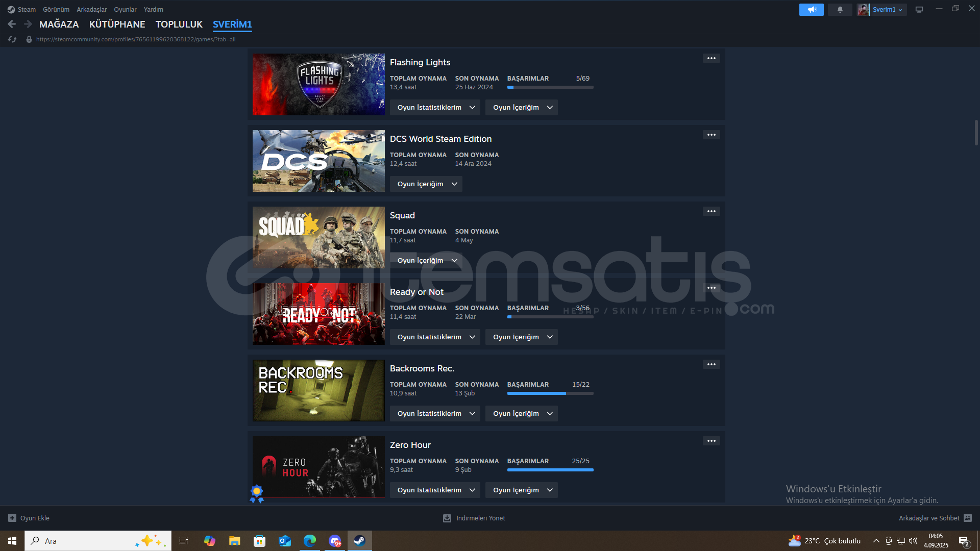Click the Oyun Ekle plus icon
The image size is (980, 551).
pyautogui.click(x=12, y=518)
